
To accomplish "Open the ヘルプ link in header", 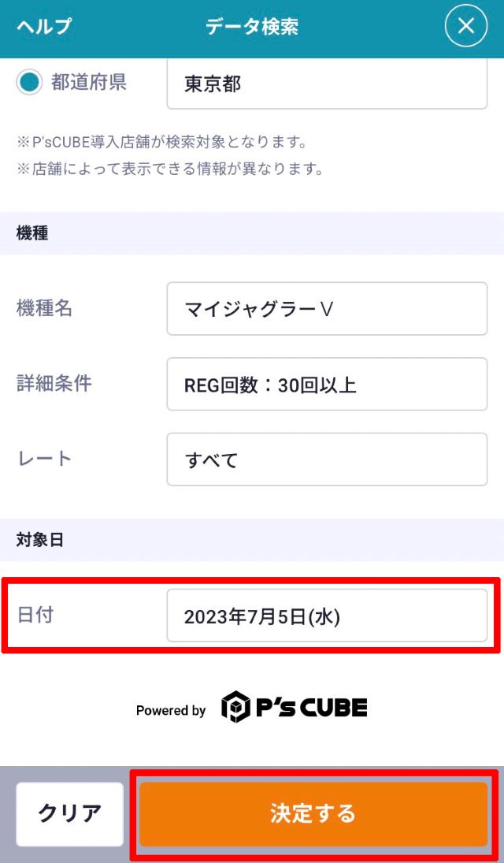I will 44,26.
